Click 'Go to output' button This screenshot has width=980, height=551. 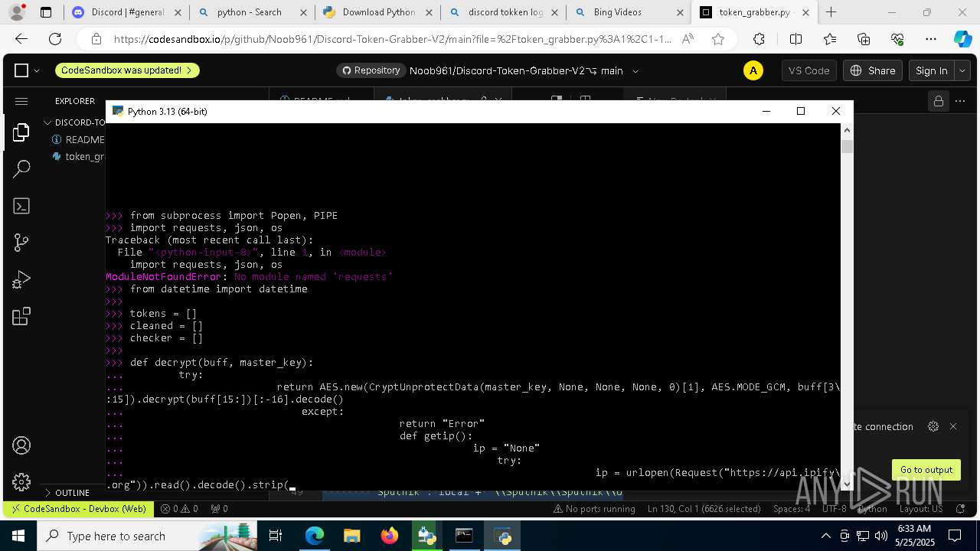926,470
